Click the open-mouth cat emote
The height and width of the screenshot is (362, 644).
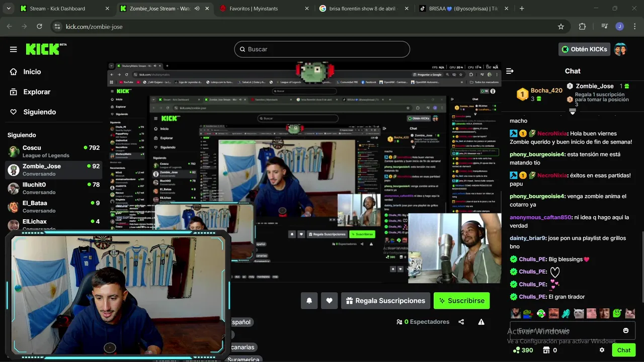click(629, 313)
